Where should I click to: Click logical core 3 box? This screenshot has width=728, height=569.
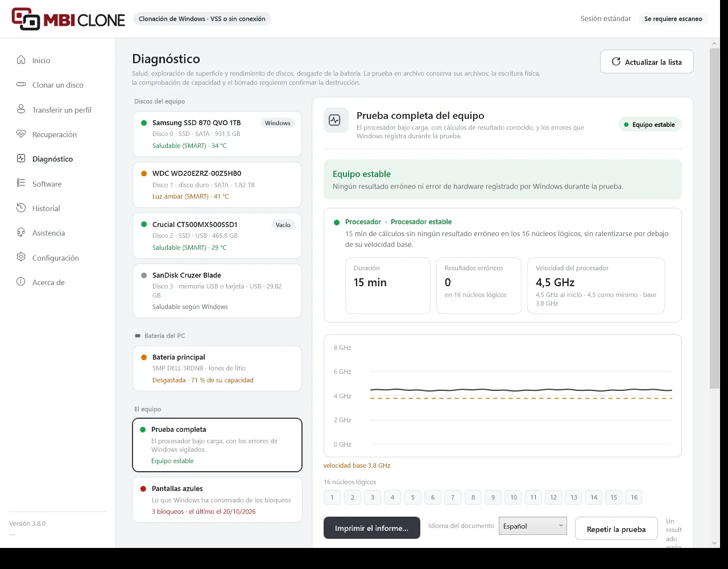coord(373,497)
